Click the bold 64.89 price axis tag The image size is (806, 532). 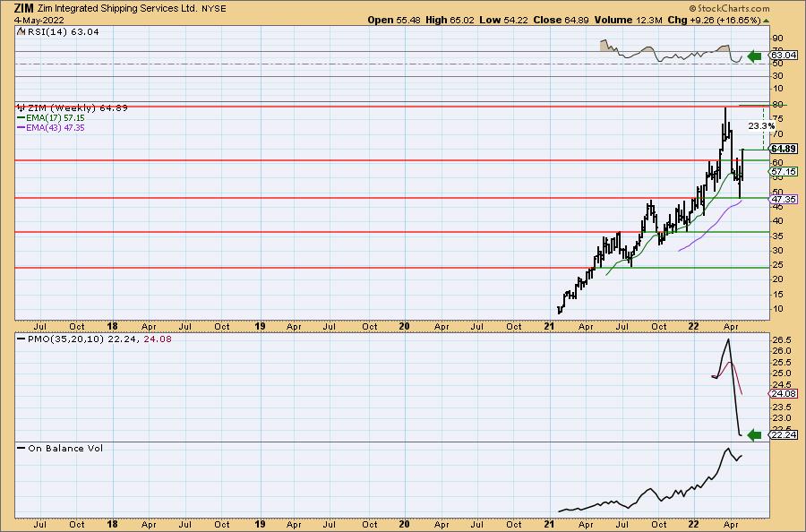(784, 149)
